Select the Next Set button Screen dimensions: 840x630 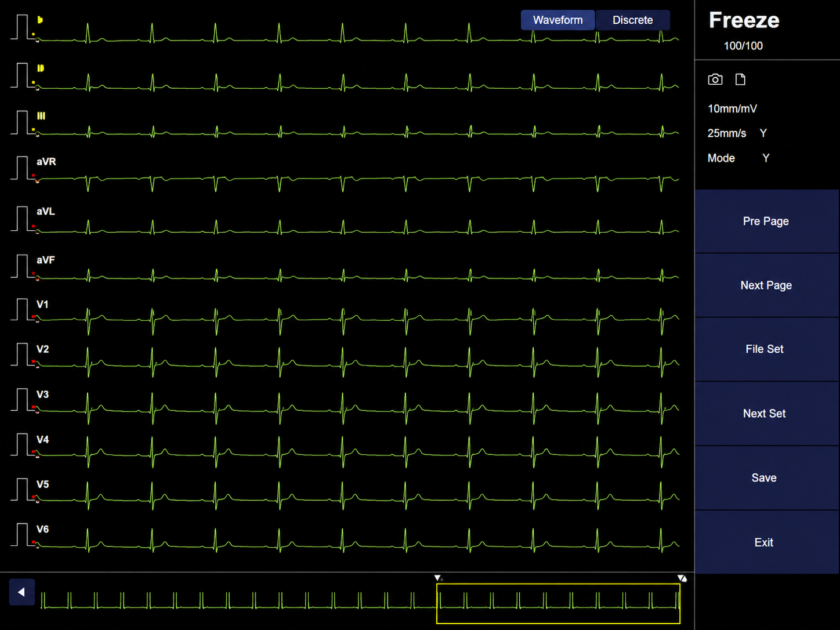pyautogui.click(x=766, y=414)
